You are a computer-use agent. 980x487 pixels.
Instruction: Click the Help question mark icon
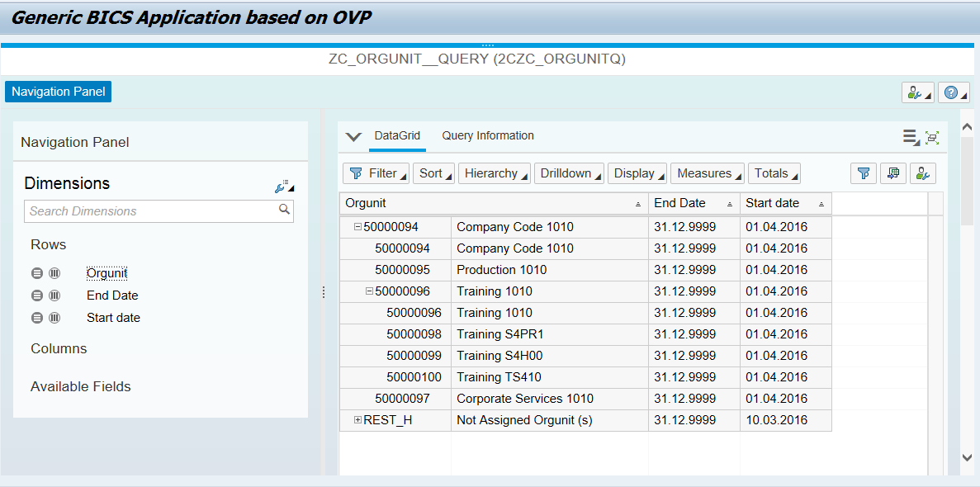954,92
